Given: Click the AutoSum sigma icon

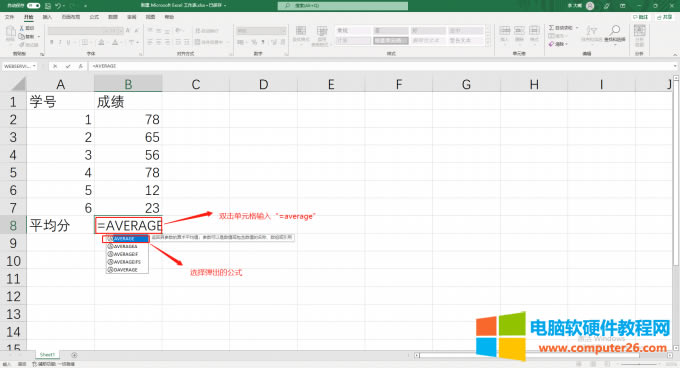Looking at the screenshot, I should click(x=551, y=28).
